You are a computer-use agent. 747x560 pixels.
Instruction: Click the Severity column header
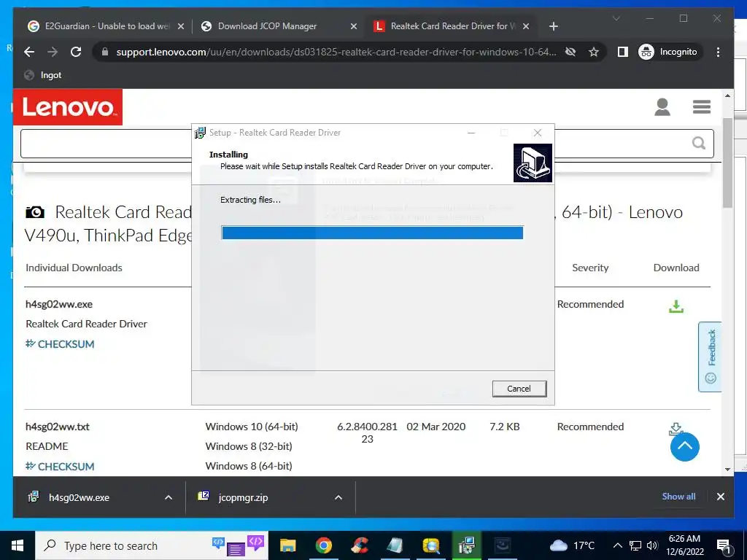[590, 268]
